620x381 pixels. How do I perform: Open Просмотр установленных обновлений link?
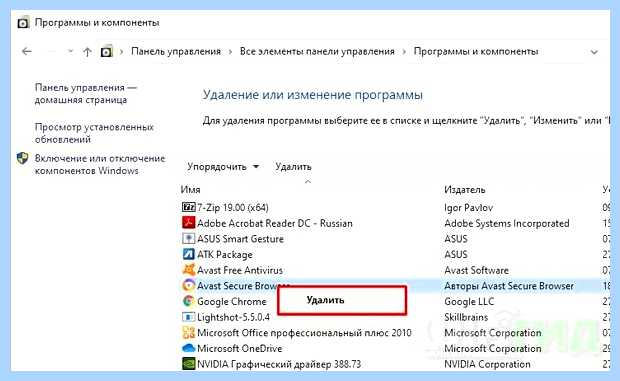[x=94, y=133]
